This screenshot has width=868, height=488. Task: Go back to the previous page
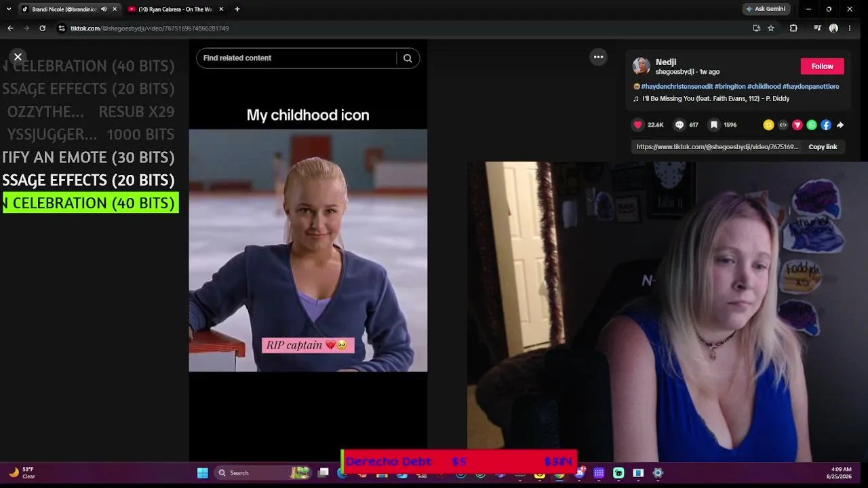(x=10, y=28)
